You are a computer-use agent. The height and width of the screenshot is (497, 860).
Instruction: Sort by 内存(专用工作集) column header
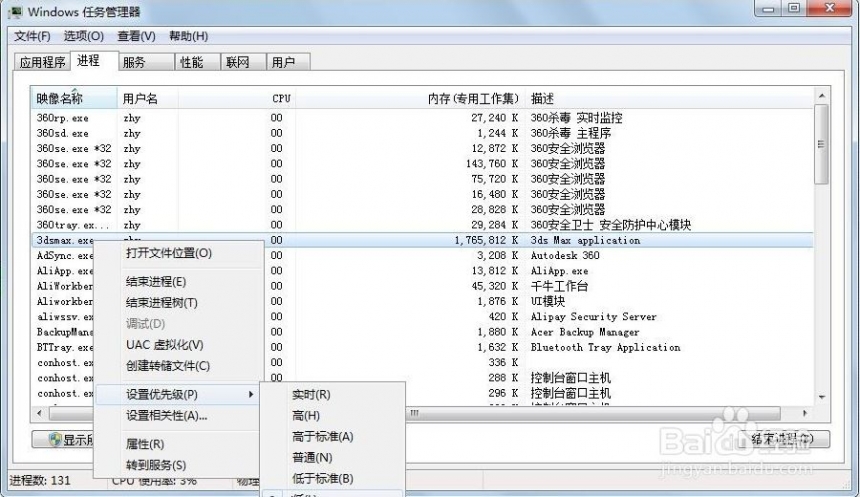coord(410,99)
